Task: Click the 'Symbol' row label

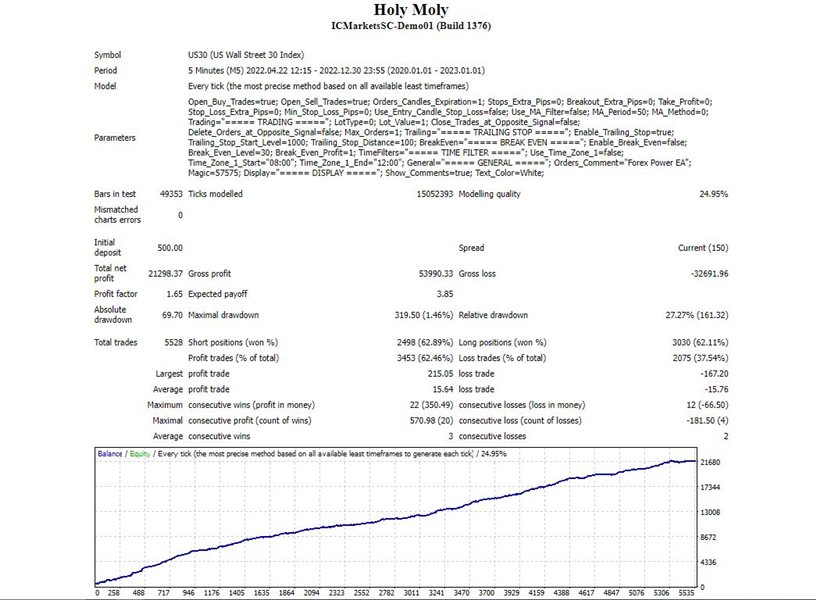Action: point(108,55)
